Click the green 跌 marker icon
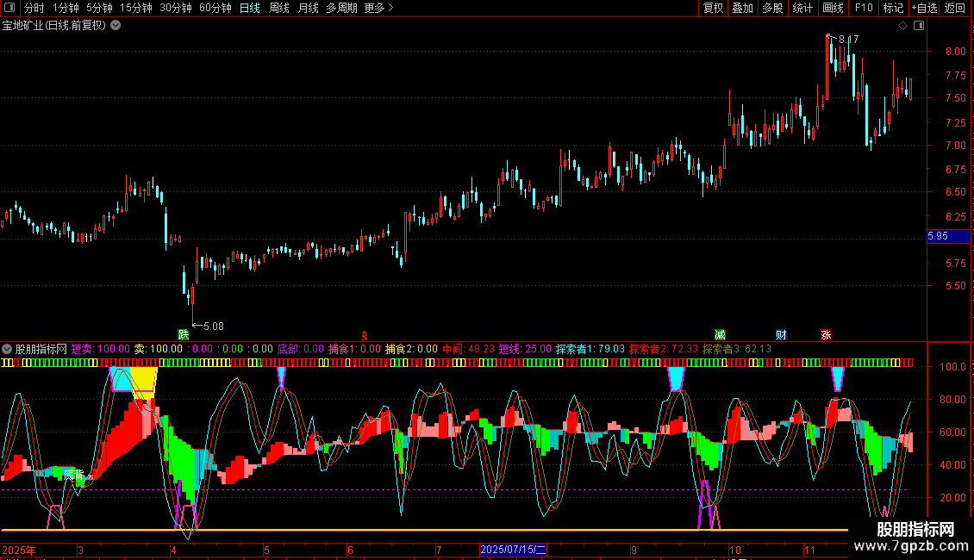Image resolution: width=974 pixels, height=560 pixels. click(183, 334)
